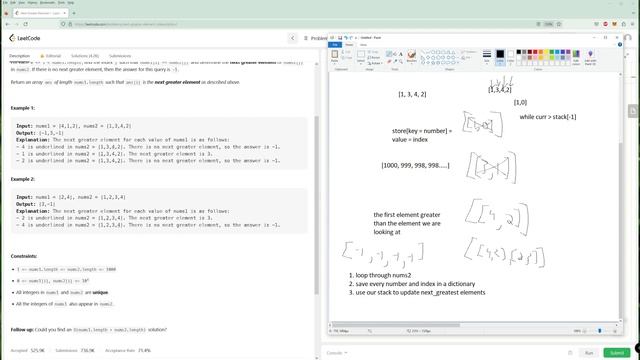The height and width of the screenshot is (360, 640).
Task: Click the Paste clipboard icon in Paint
Action: [335, 55]
